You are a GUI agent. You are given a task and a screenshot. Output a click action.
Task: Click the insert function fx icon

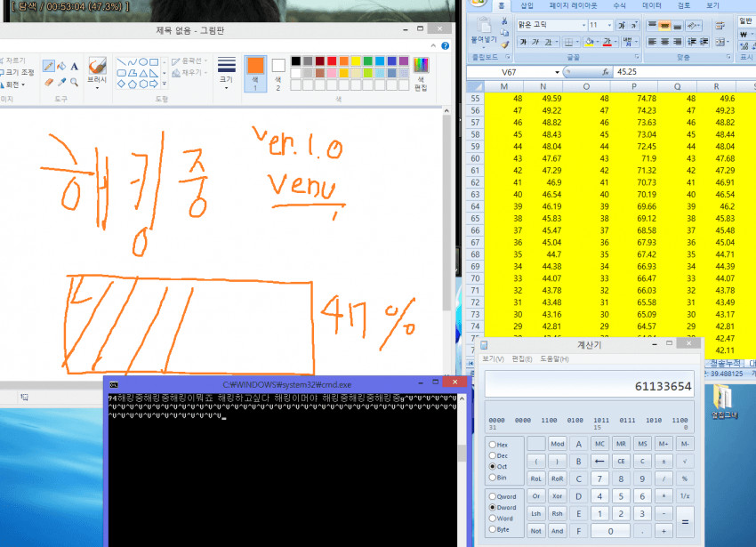[605, 72]
